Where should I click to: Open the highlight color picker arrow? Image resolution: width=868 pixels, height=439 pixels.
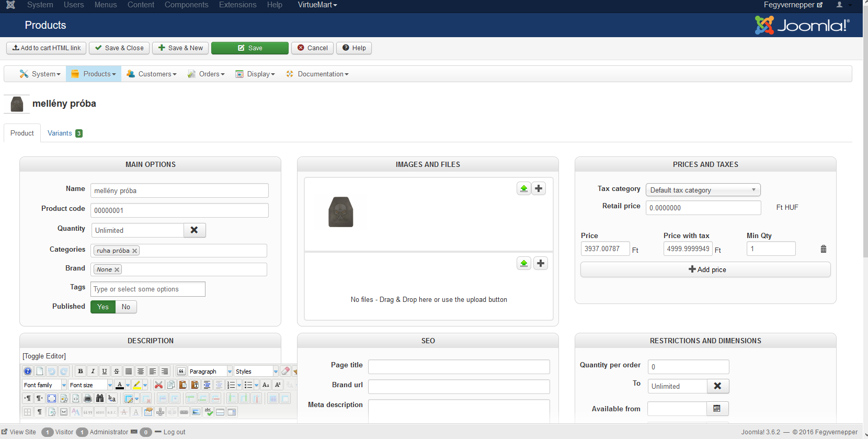pyautogui.click(x=145, y=385)
